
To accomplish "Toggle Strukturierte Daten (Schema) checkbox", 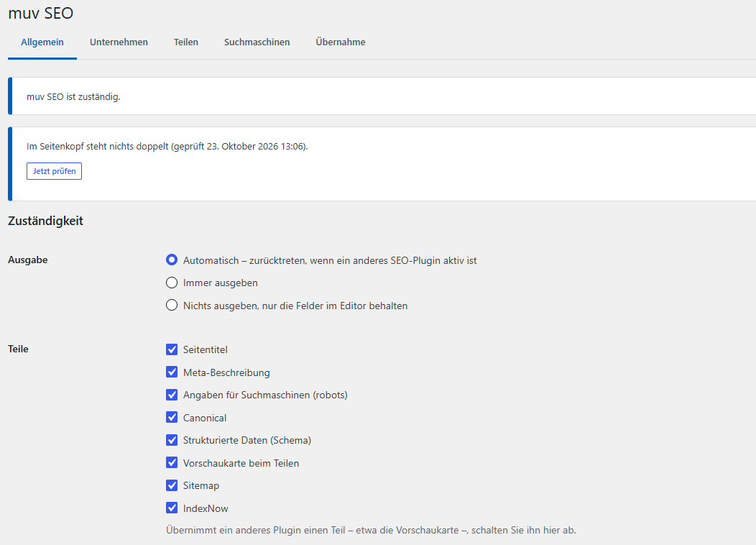I will tap(172, 440).
